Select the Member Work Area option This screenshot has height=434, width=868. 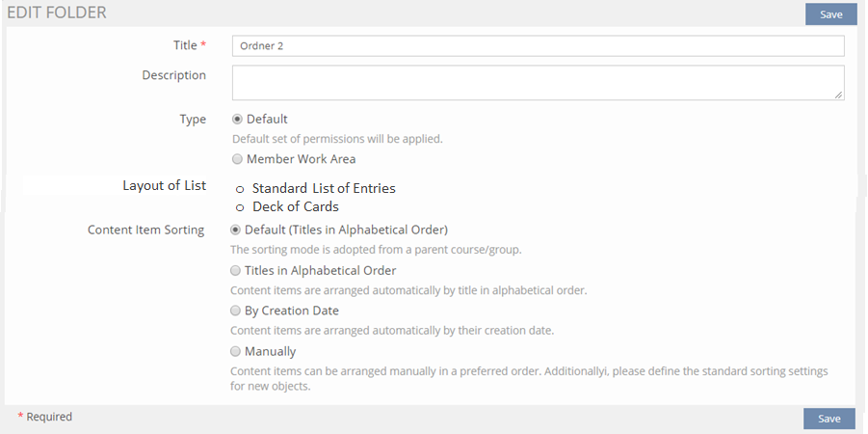(x=237, y=159)
